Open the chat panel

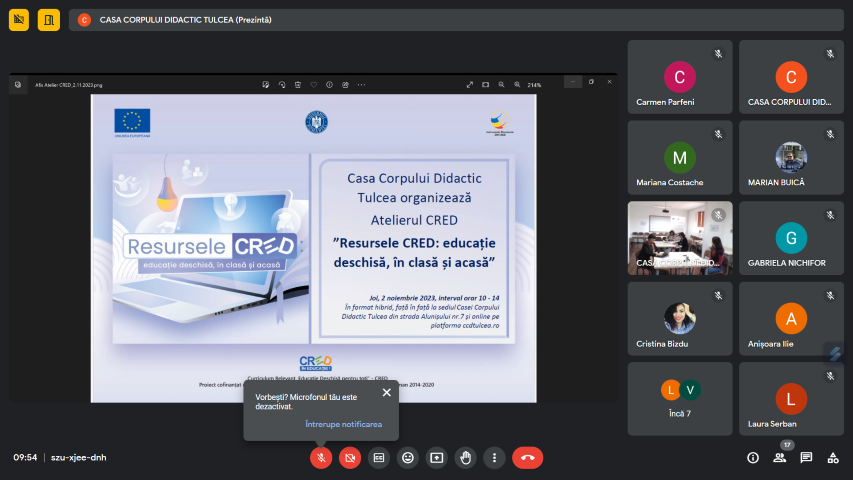tap(806, 457)
